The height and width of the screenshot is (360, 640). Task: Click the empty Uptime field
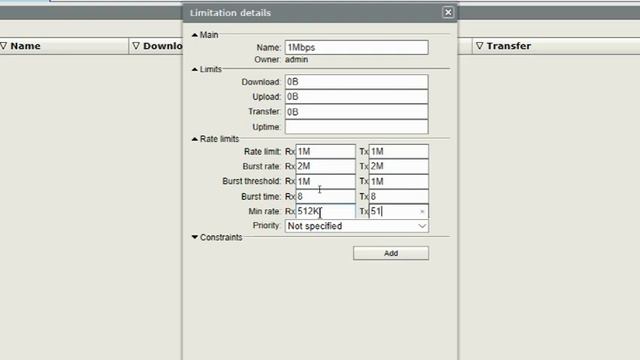point(357,127)
